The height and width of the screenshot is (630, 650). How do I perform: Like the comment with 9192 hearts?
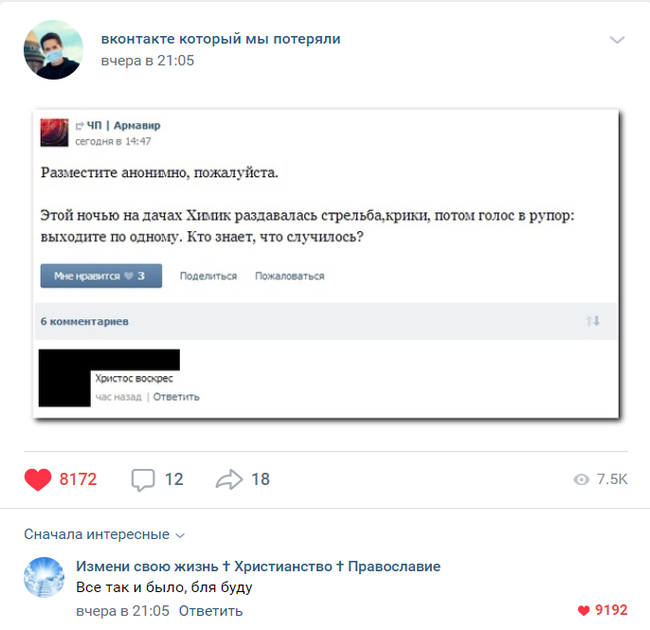584,610
